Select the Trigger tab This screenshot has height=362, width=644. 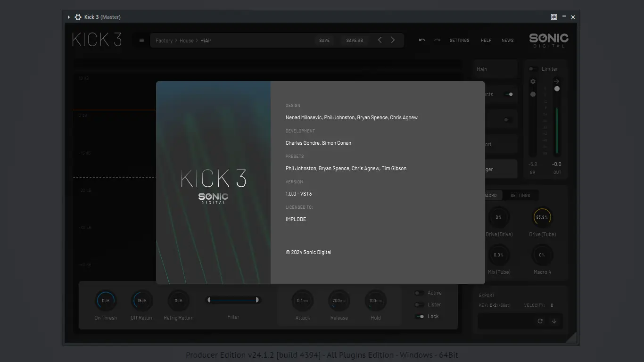(x=501, y=169)
